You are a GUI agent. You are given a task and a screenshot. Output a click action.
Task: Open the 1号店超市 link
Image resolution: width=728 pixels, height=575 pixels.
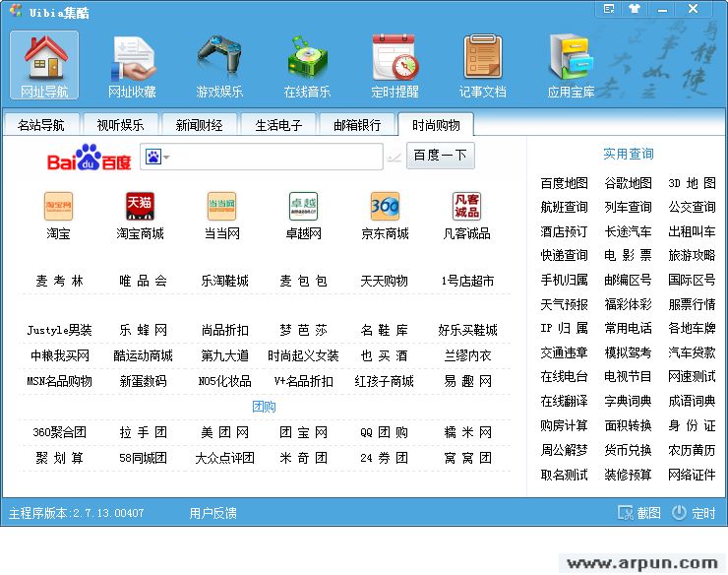[467, 281]
